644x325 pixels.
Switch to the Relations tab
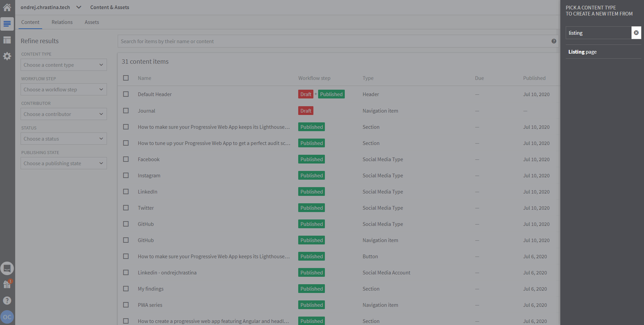62,22
